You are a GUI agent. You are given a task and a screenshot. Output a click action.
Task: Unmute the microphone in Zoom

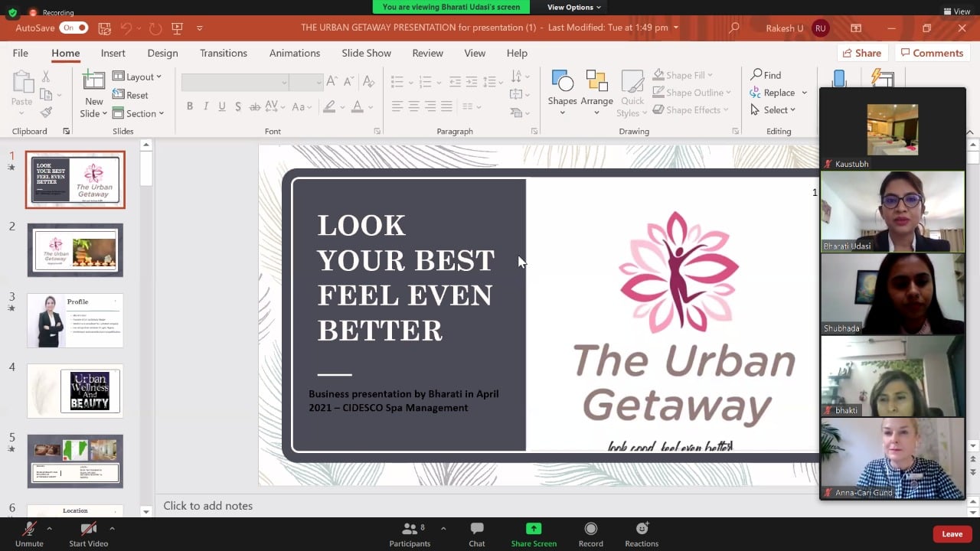(29, 529)
